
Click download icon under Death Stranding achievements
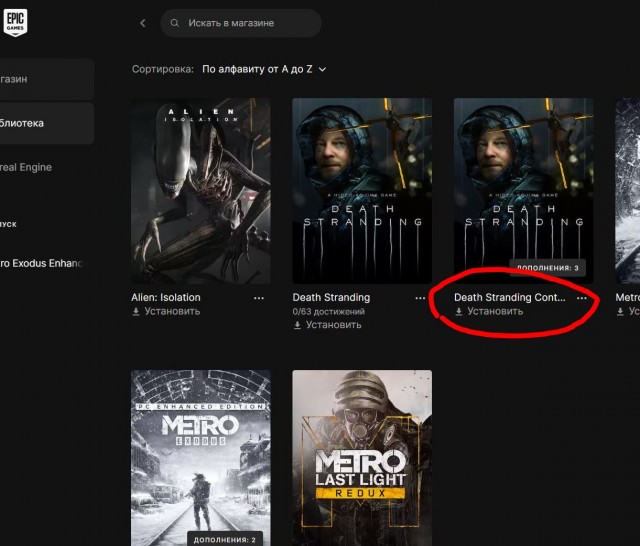pyautogui.click(x=297, y=325)
